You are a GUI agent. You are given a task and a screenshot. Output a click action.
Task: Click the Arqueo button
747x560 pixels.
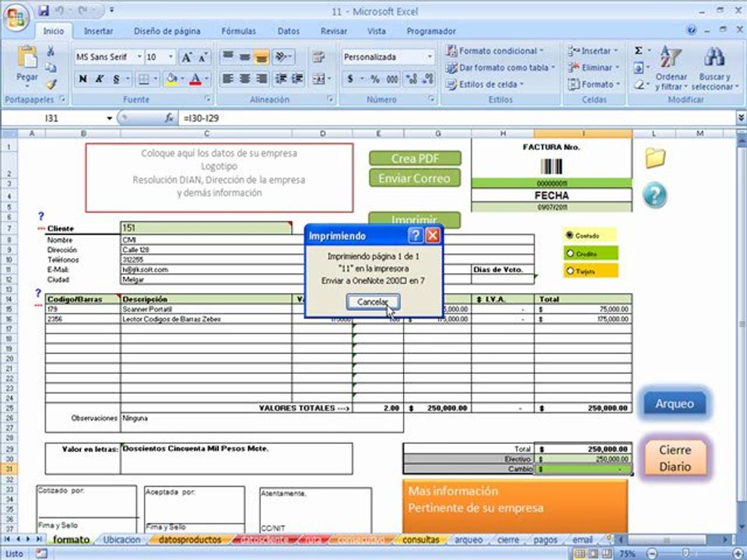(x=674, y=404)
